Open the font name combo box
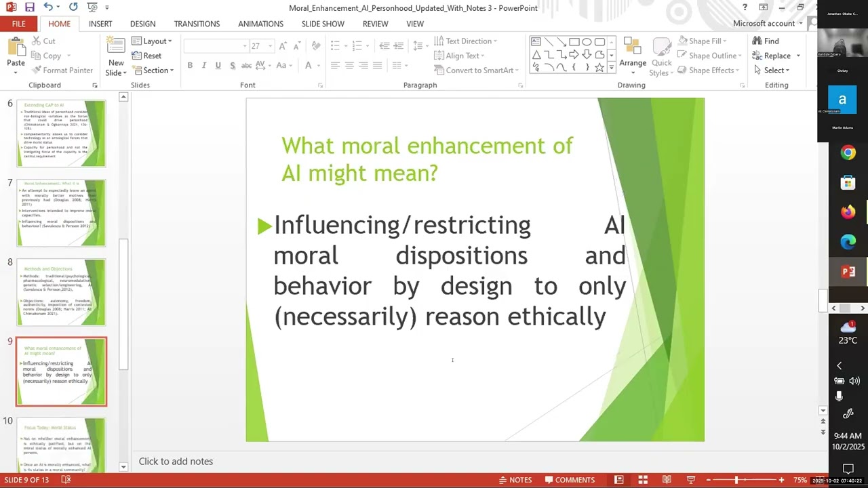 coord(216,46)
